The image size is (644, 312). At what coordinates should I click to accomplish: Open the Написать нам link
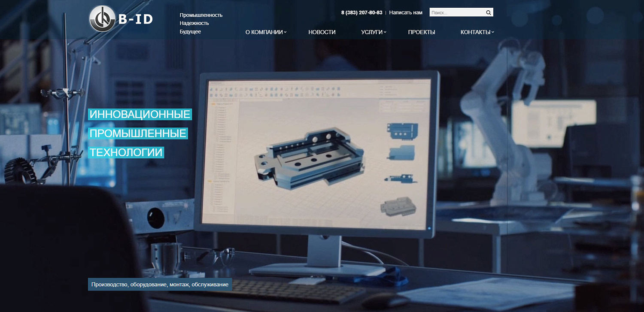click(x=406, y=12)
